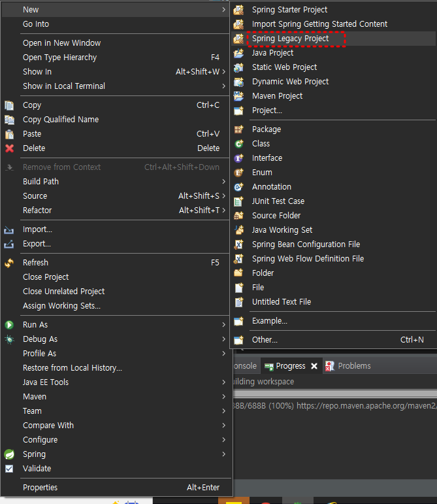The height and width of the screenshot is (504, 437).
Task: Click the Import tray icon
Action: click(x=9, y=230)
